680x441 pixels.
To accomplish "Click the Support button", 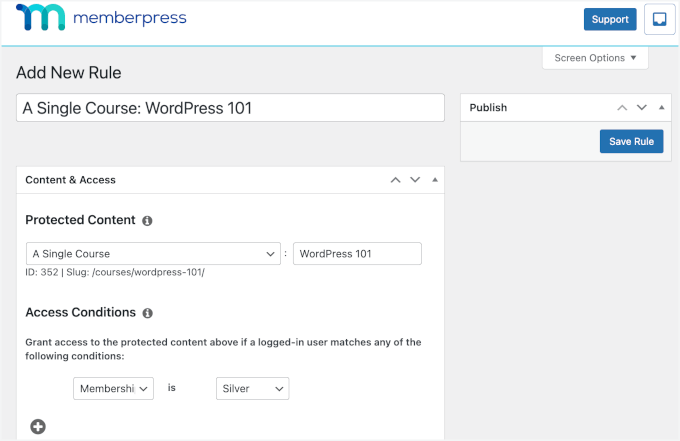I will click(610, 19).
